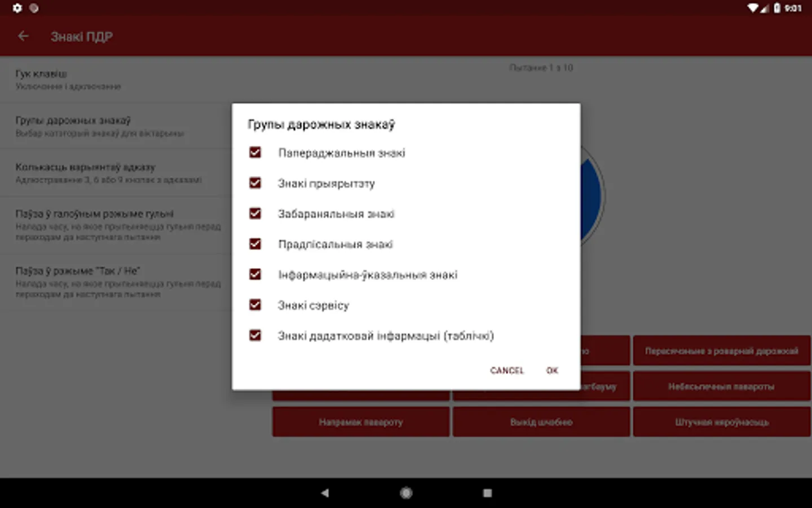This screenshot has height=508, width=812.
Task: Open the Гук клавіш setting
Action: click(x=116, y=80)
